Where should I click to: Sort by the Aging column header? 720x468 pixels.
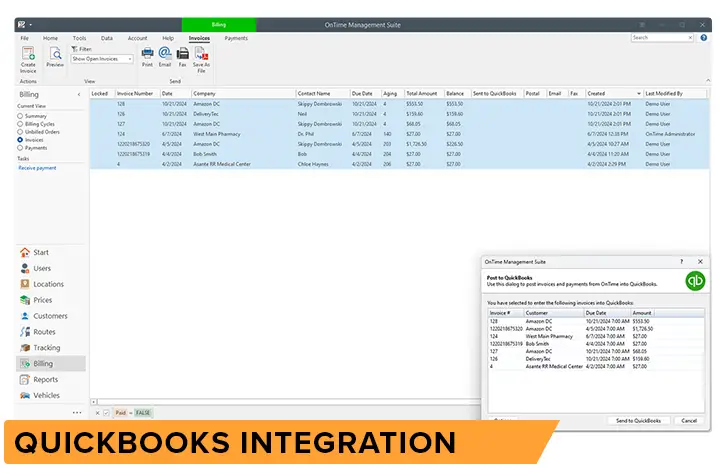[x=393, y=93]
